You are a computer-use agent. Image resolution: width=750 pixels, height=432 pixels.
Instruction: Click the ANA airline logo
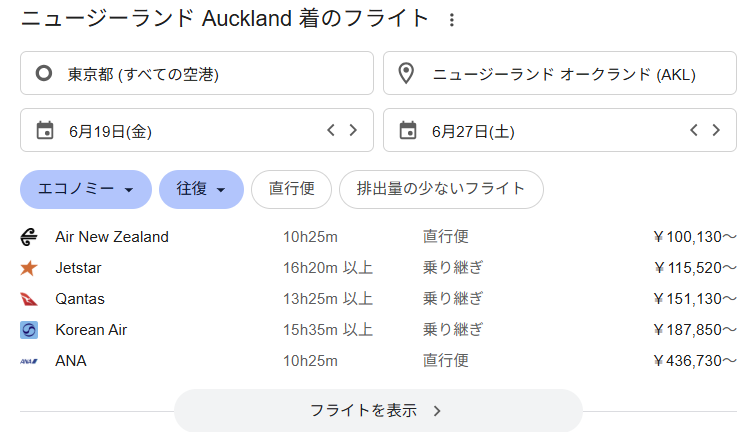(x=29, y=361)
